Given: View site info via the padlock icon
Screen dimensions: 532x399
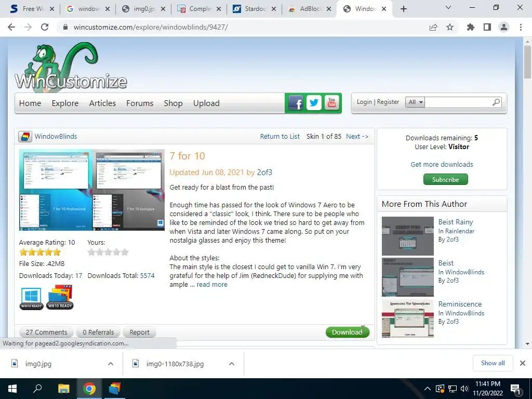Looking at the screenshot, I should coord(65,27).
